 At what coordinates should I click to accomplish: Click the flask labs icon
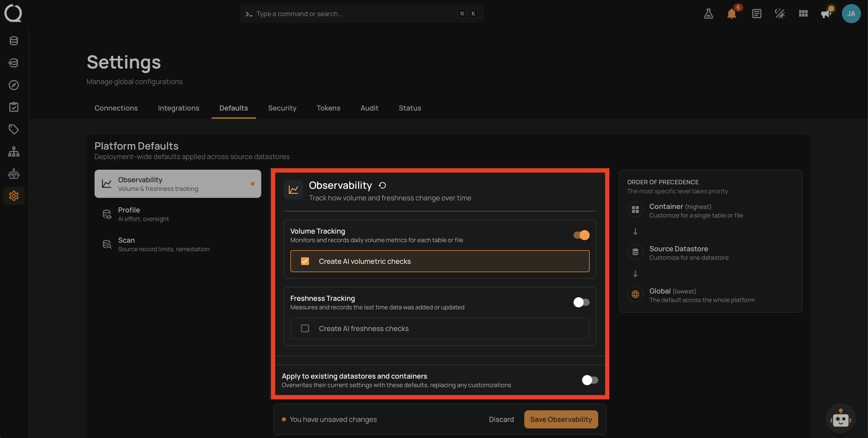708,14
